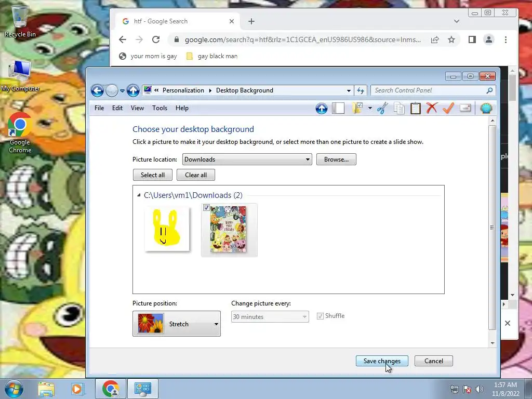Screen dimensions: 532x399
Task: Open the recent pages dropdown arrow
Action: 122,91
